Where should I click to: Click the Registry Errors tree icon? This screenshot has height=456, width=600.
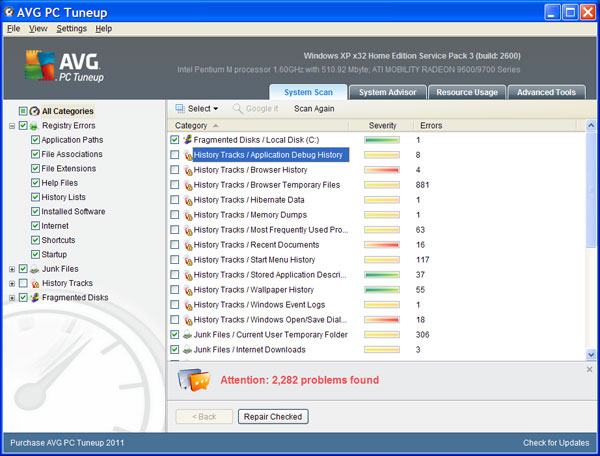[34, 126]
